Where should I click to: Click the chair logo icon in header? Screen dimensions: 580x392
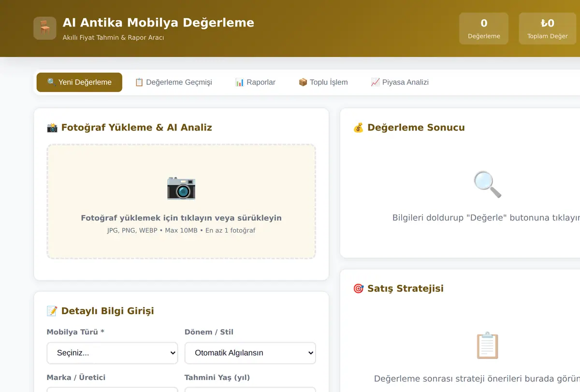pyautogui.click(x=45, y=28)
